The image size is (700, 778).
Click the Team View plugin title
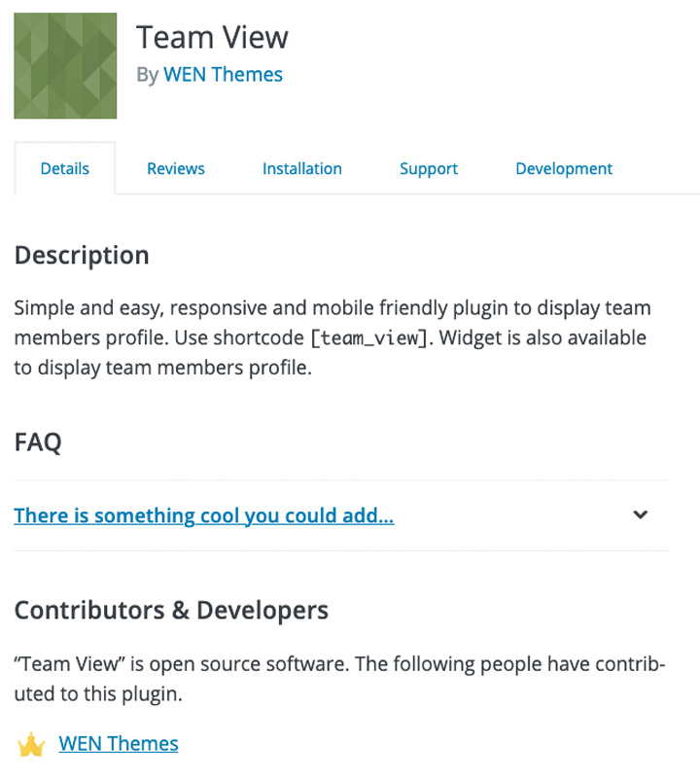click(x=212, y=37)
